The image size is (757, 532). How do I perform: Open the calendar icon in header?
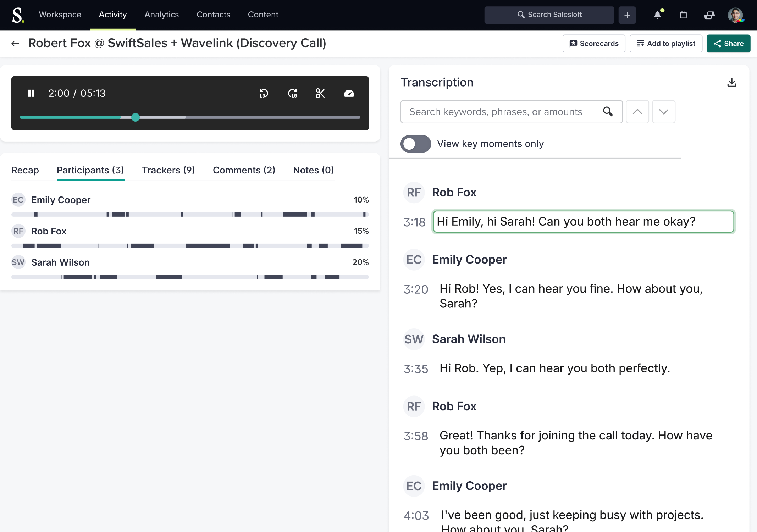click(x=683, y=15)
